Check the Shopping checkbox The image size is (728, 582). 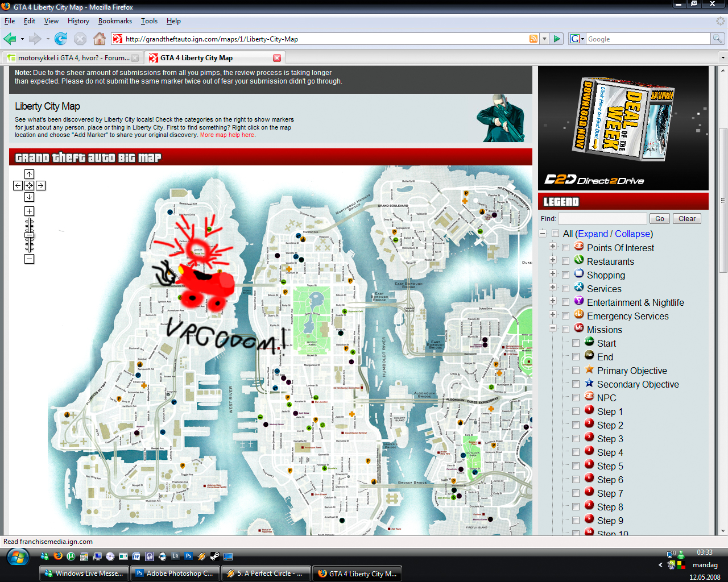565,275
